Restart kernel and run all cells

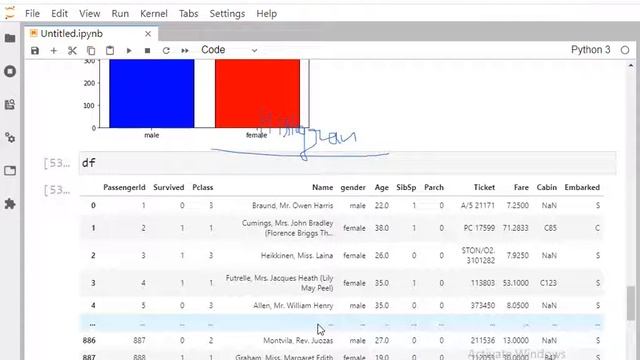pyautogui.click(x=185, y=51)
